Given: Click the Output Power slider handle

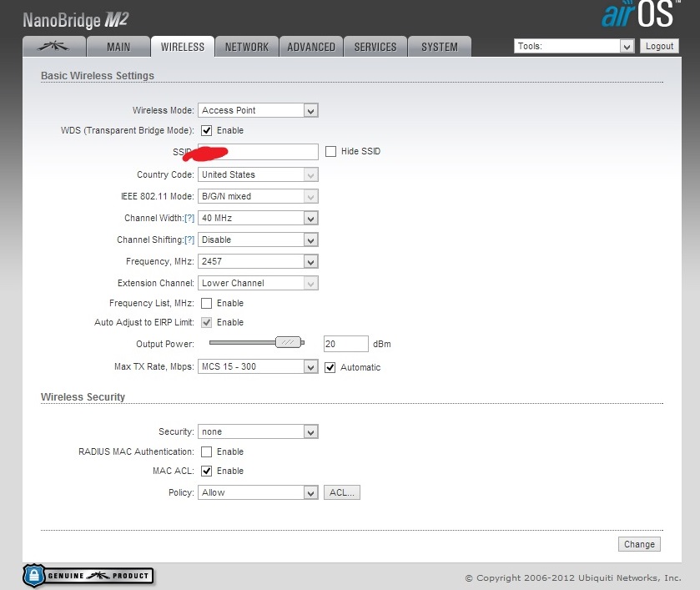Looking at the screenshot, I should tap(288, 342).
